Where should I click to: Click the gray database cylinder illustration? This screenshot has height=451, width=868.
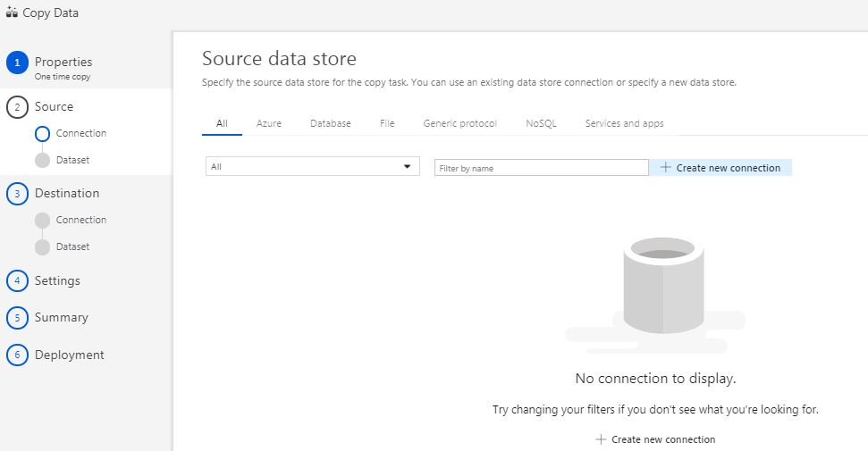pos(663,286)
